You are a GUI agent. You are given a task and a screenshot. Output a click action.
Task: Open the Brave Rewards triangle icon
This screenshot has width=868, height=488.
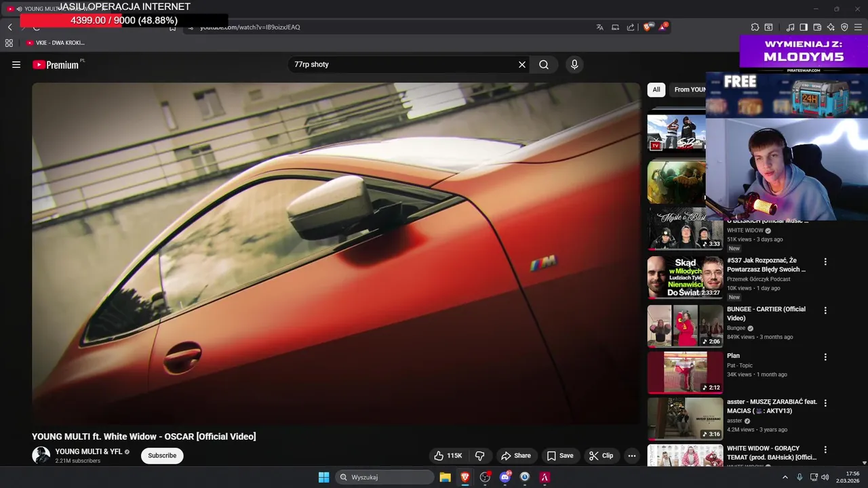(663, 27)
